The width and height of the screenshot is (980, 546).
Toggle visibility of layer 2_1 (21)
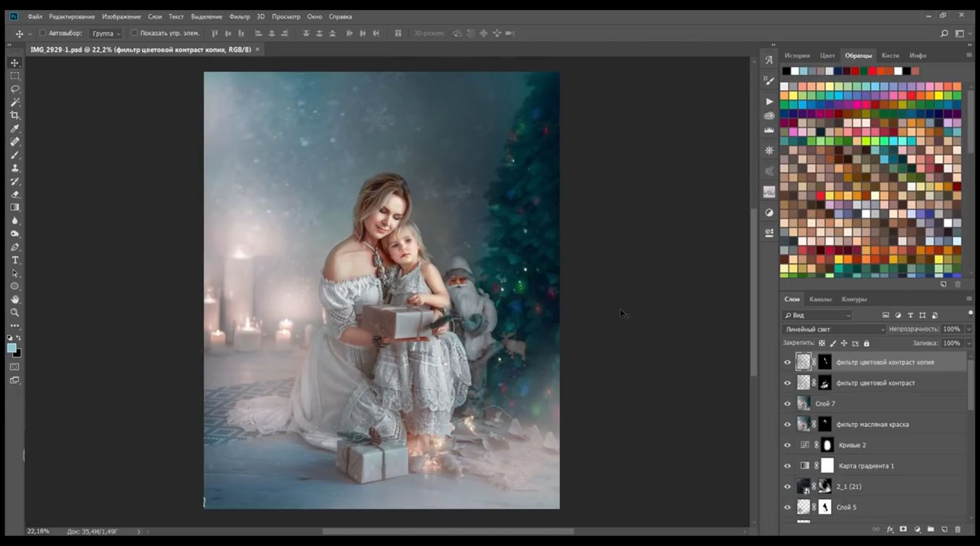point(787,487)
